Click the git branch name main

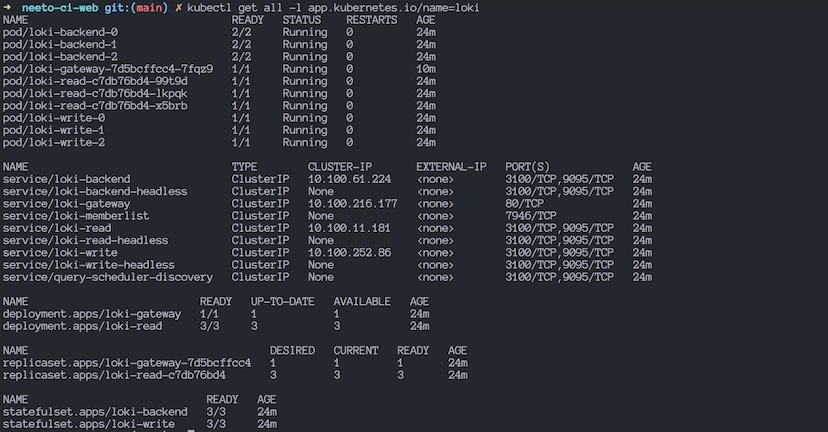(x=149, y=8)
